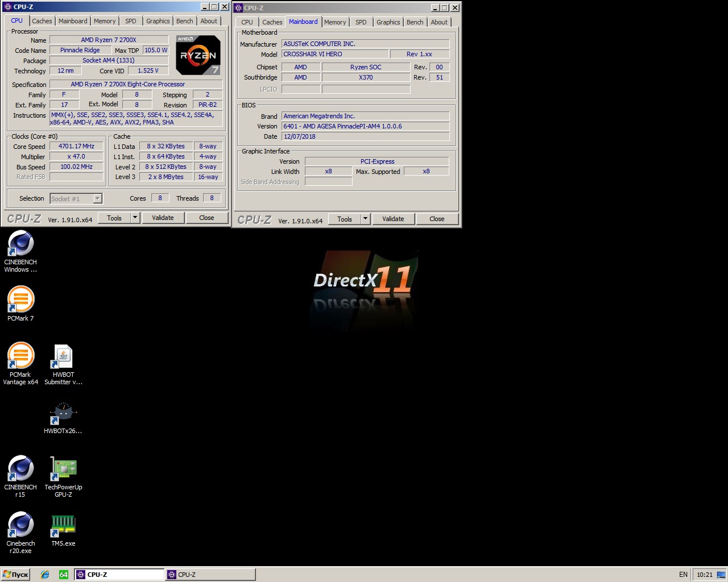Click the Code Name field Pinnacle Ridge
728x582 pixels.
80,50
